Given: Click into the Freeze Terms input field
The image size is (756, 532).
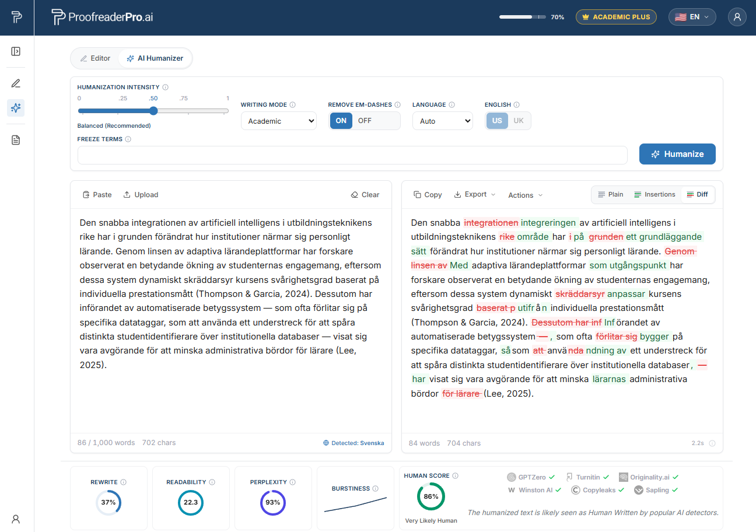Looking at the screenshot, I should coord(352,155).
